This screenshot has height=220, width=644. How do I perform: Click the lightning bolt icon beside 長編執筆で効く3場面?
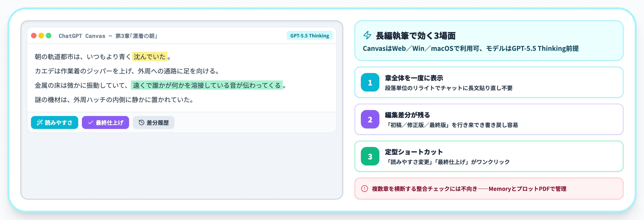[x=367, y=35]
